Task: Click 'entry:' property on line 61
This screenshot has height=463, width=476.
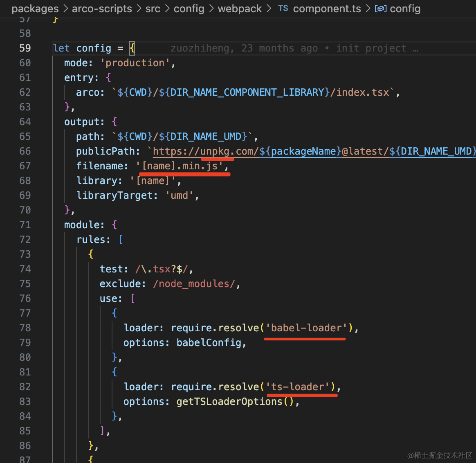Action: pos(81,78)
